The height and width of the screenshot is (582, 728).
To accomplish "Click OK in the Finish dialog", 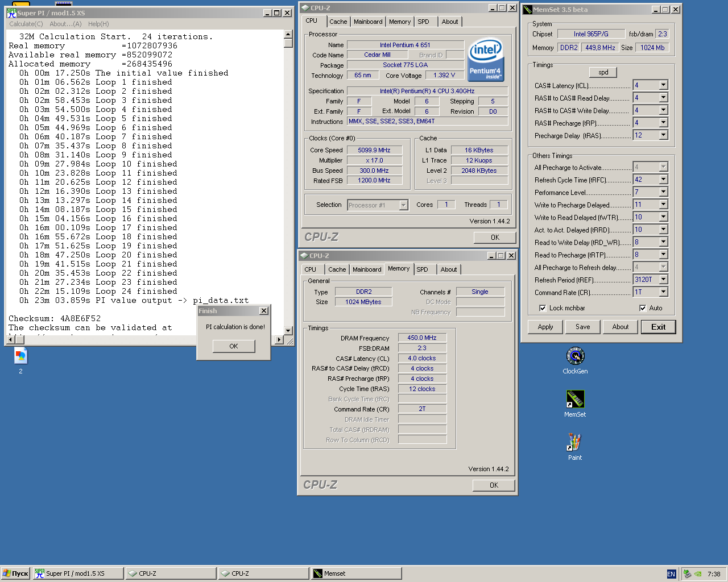I will (234, 346).
